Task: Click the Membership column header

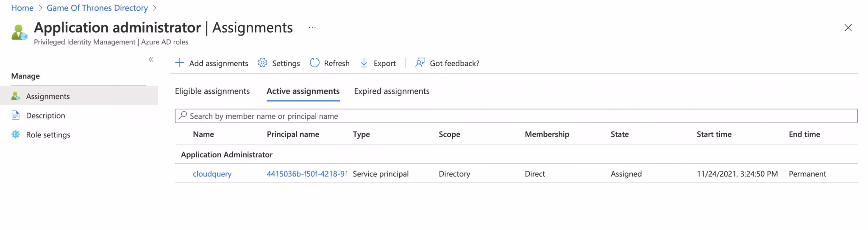Action: pos(547,134)
